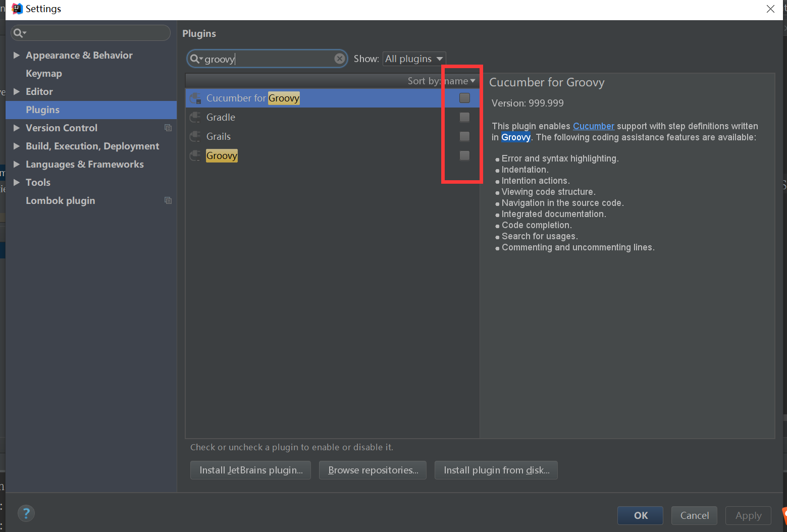Close the Settings dialog window
The height and width of the screenshot is (532, 787).
click(770, 9)
